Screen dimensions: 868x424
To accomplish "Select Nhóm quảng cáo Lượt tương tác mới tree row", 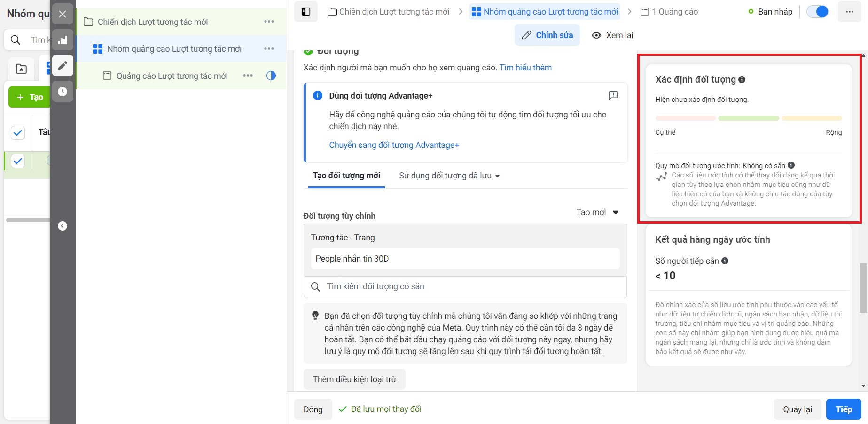I will [181, 49].
